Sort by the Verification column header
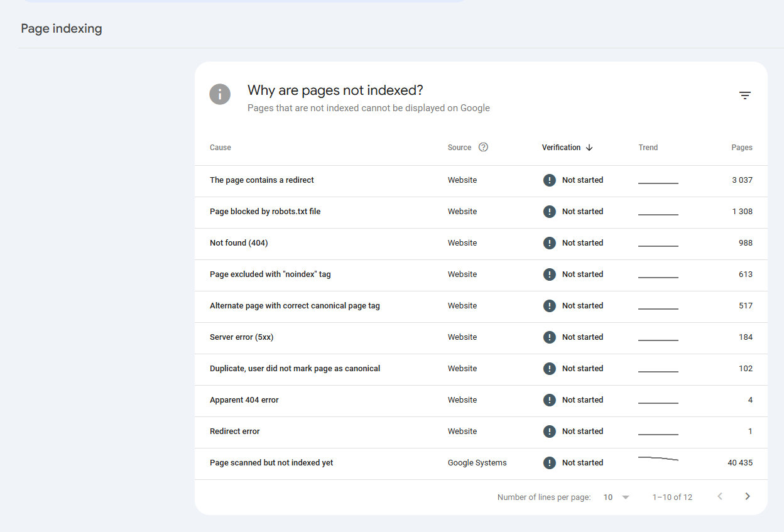 [561, 148]
